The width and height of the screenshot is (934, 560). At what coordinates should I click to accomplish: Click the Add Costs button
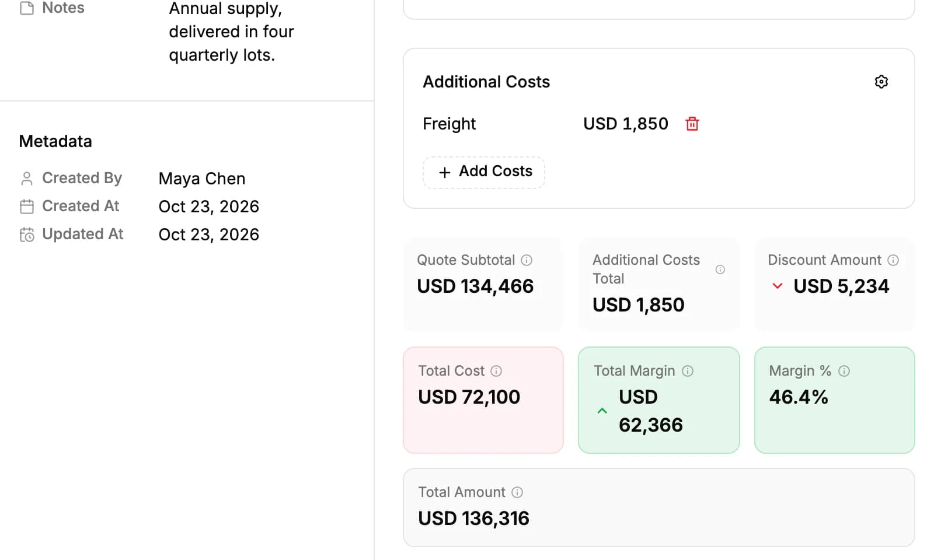pos(484,172)
